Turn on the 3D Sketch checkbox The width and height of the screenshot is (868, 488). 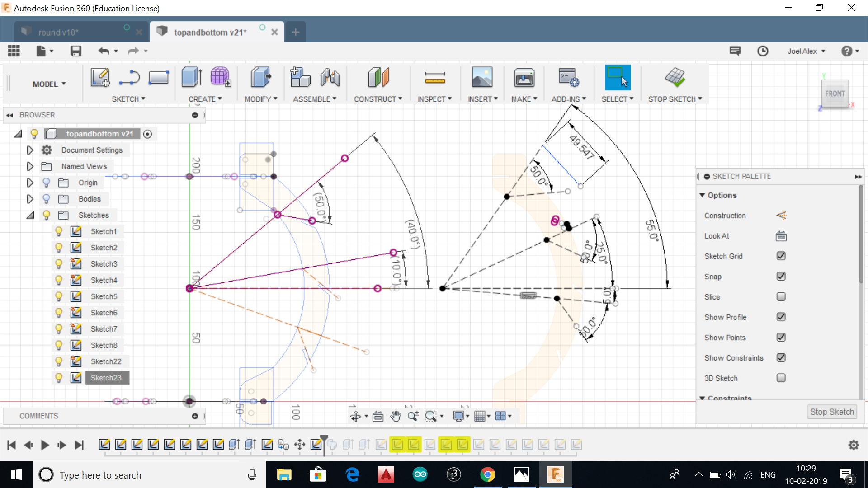[x=781, y=378]
